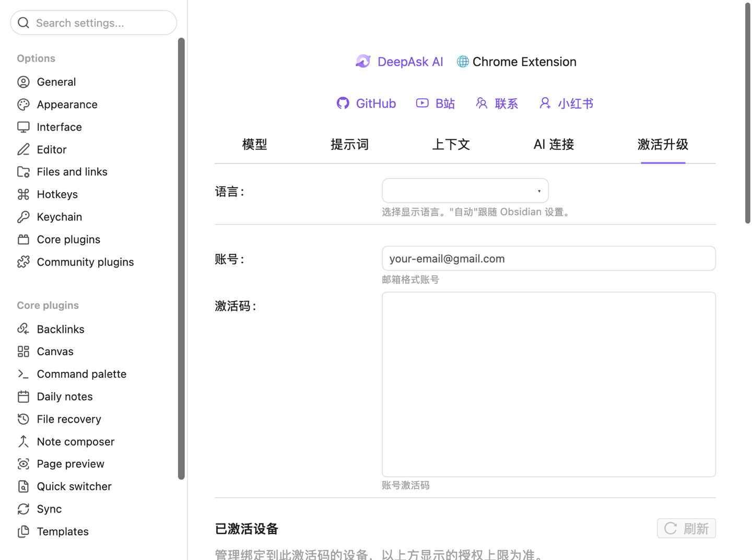Click the Daily notes calendar icon
The width and height of the screenshot is (752, 560).
coord(23,396)
